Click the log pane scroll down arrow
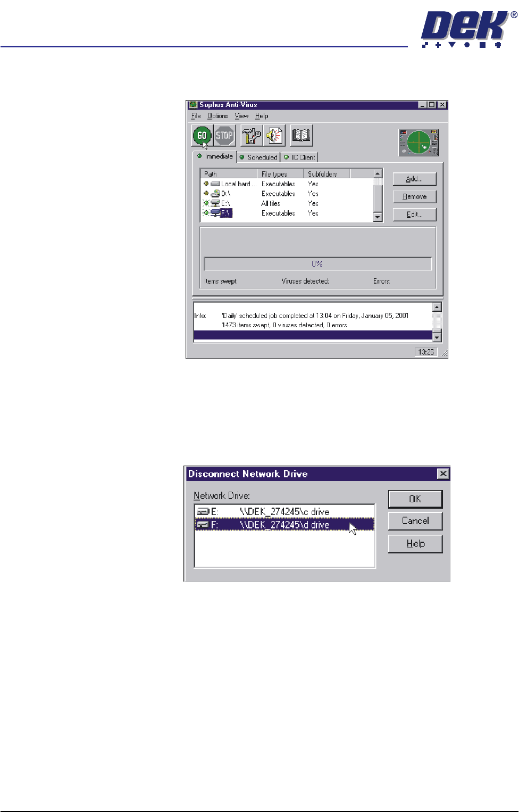 (437, 337)
